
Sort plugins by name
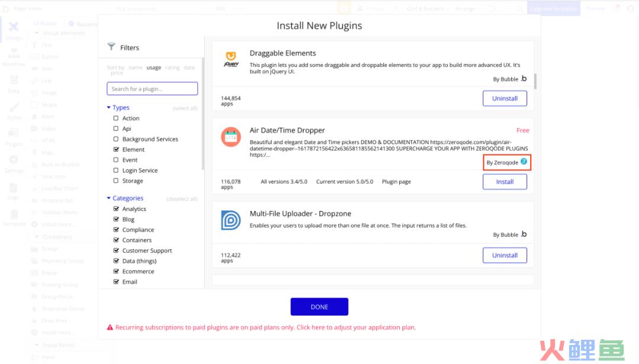135,67
